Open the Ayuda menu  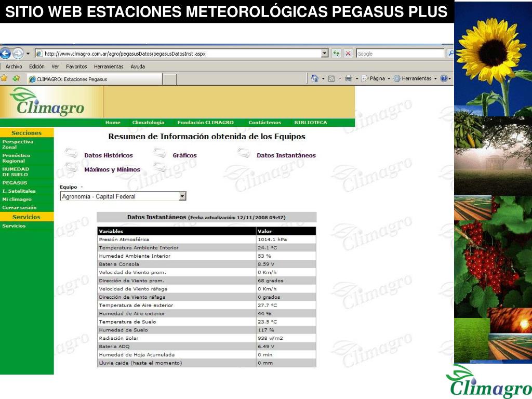pos(138,66)
